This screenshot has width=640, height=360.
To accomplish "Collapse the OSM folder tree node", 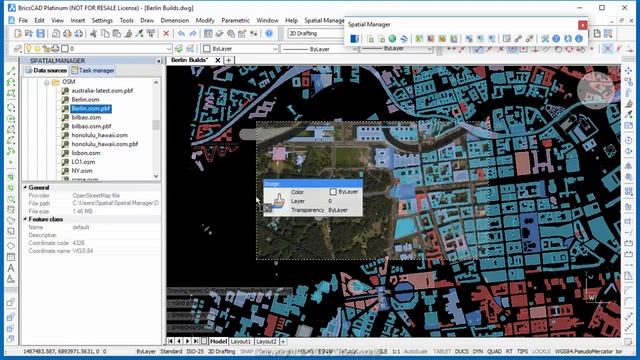I will (x=47, y=82).
